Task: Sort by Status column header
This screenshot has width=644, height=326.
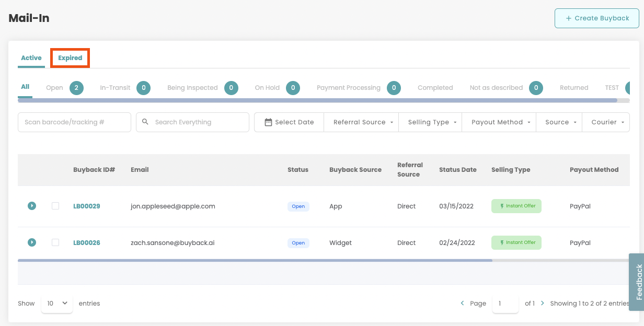Action: [x=298, y=170]
